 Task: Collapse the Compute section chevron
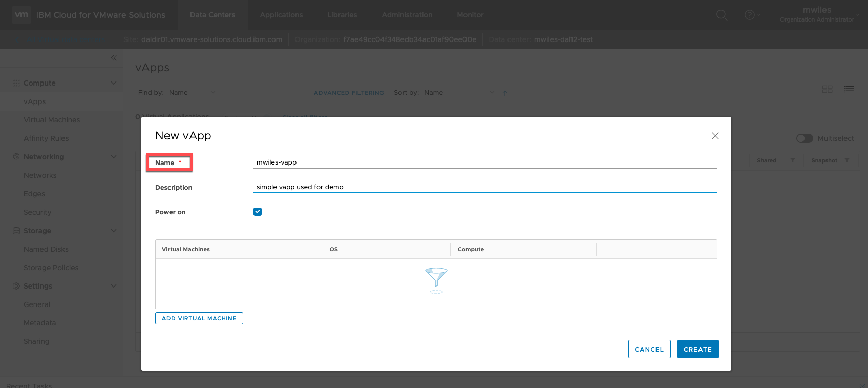point(114,83)
